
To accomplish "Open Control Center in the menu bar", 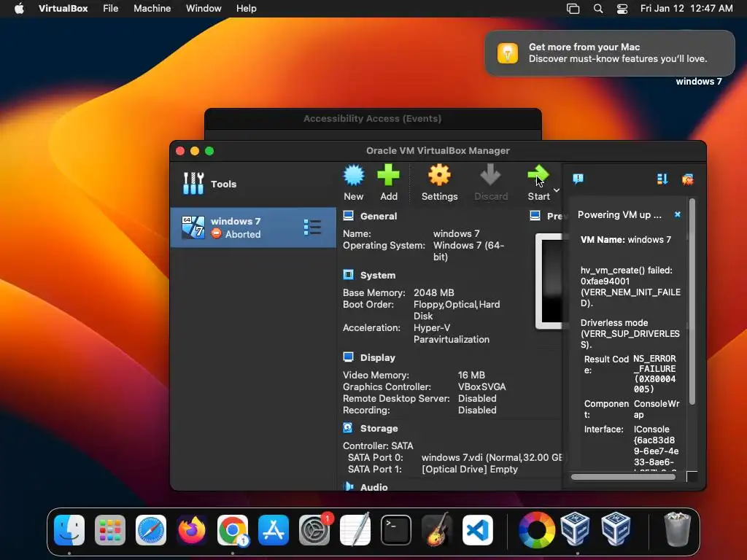I will pyautogui.click(x=622, y=9).
